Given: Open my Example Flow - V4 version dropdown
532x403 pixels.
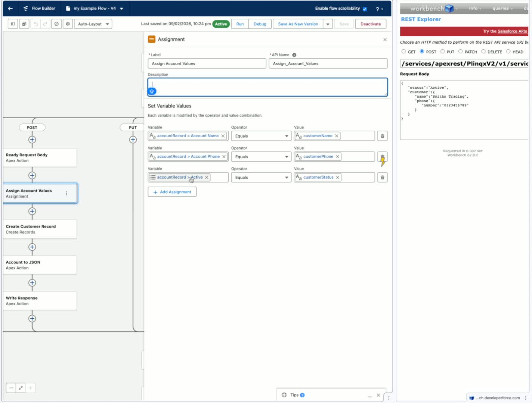Looking at the screenshot, I should pos(122,9).
